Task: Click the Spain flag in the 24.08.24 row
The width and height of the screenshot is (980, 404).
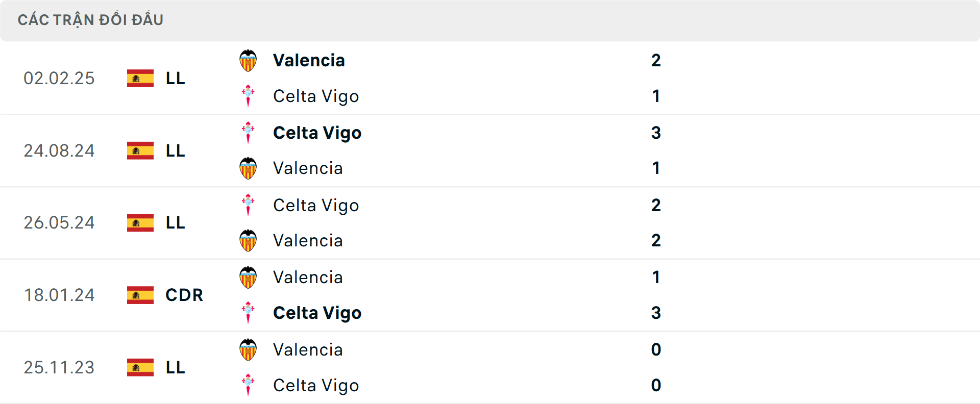Action: (x=140, y=150)
